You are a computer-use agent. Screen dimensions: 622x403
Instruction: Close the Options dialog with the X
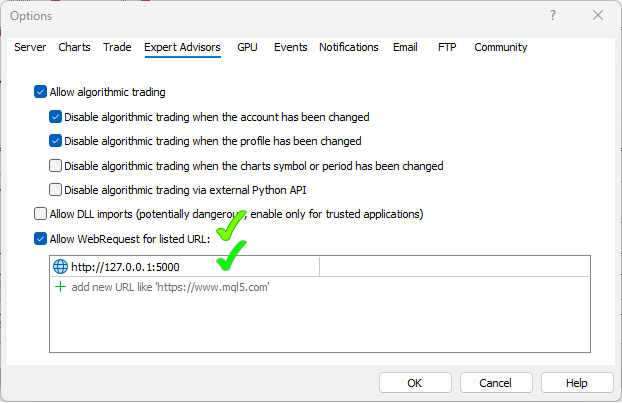(598, 16)
